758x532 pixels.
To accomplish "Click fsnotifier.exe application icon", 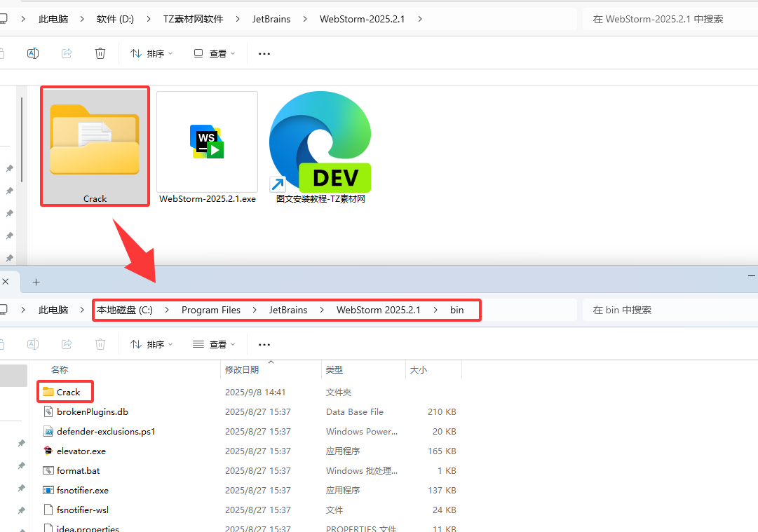I will pos(48,490).
